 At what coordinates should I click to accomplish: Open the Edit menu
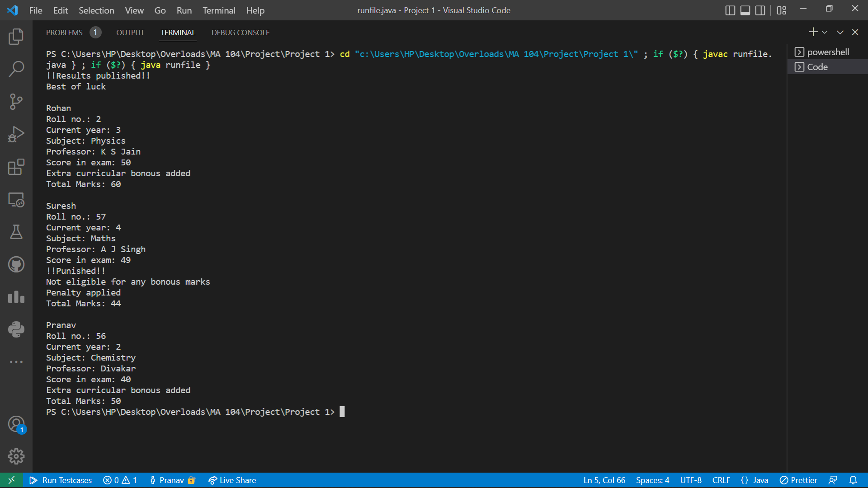(x=61, y=10)
